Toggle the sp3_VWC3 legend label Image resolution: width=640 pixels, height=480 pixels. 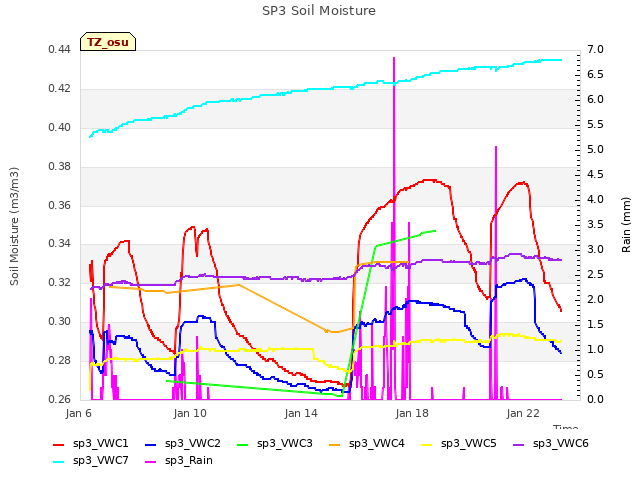pyautogui.click(x=284, y=443)
